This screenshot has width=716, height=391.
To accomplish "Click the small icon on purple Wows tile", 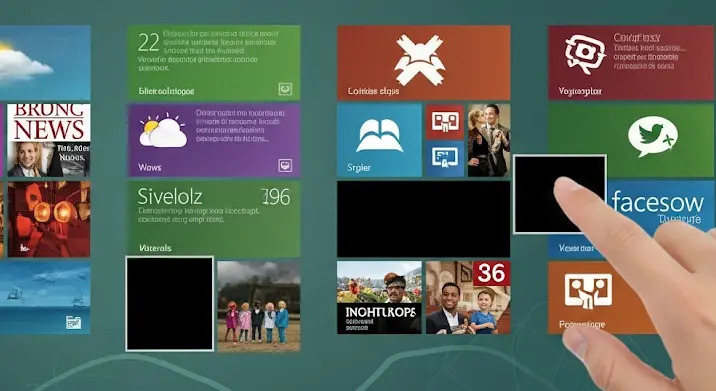I will (x=285, y=165).
